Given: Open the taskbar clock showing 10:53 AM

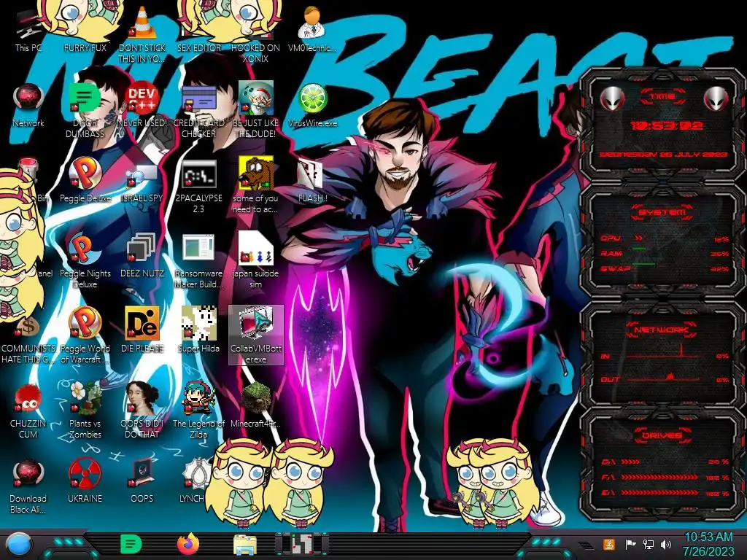Looking at the screenshot, I should point(708,544).
